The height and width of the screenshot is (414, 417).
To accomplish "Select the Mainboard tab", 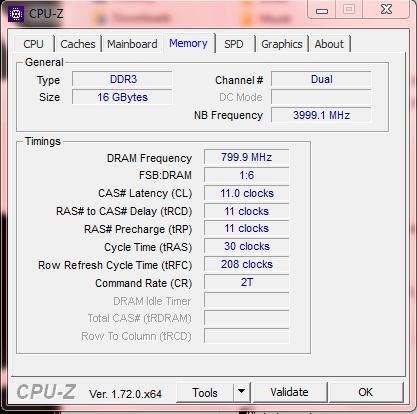I will click(132, 44).
